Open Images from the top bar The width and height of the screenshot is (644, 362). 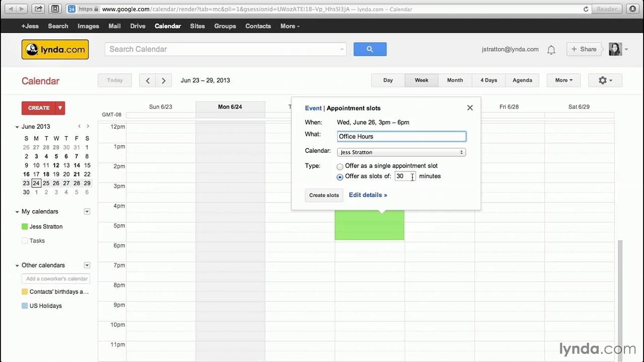[88, 26]
